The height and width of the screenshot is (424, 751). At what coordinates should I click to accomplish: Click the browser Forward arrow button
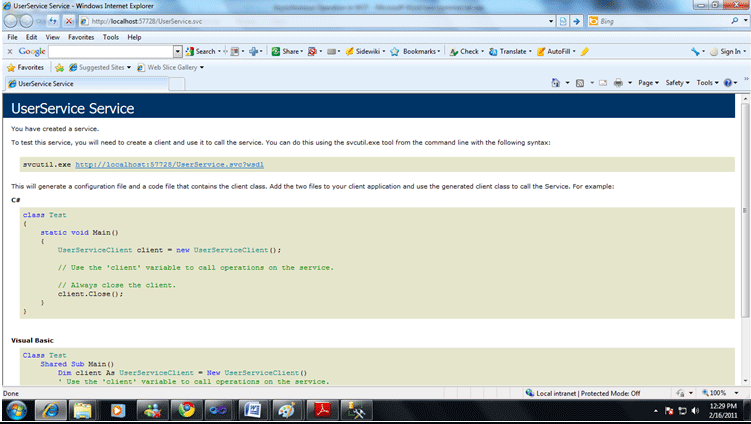click(x=26, y=21)
